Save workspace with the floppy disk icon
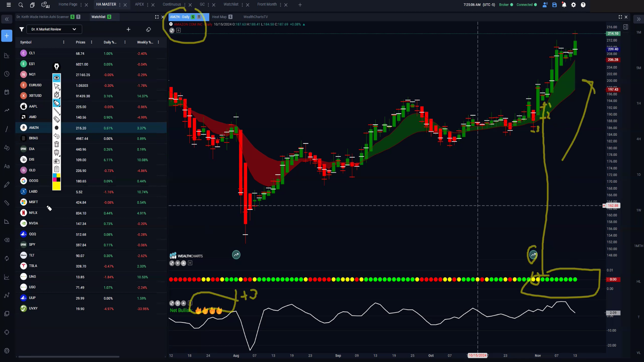The height and width of the screenshot is (362, 644). pos(554,5)
